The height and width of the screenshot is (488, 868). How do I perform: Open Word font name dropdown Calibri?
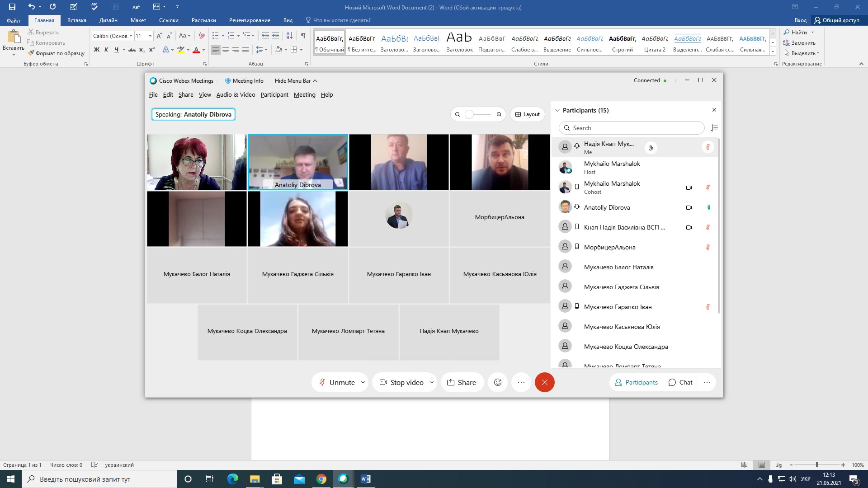(x=131, y=36)
